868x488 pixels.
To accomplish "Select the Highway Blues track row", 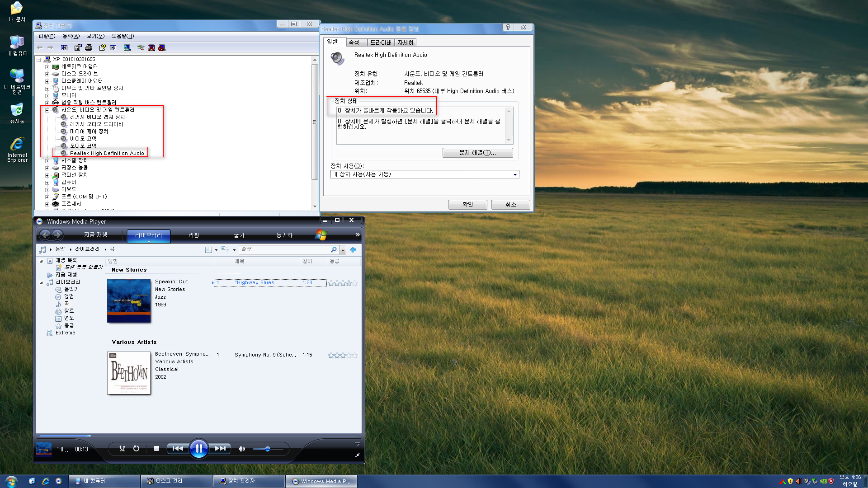I will tap(270, 282).
